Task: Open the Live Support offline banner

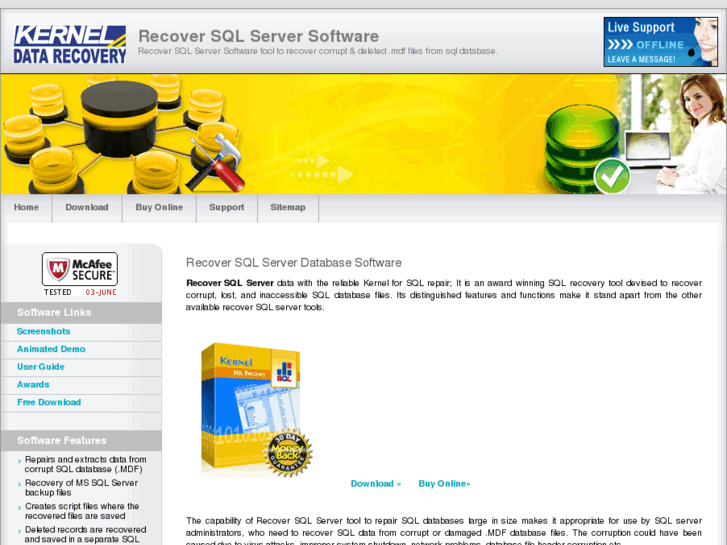Action: [661, 42]
